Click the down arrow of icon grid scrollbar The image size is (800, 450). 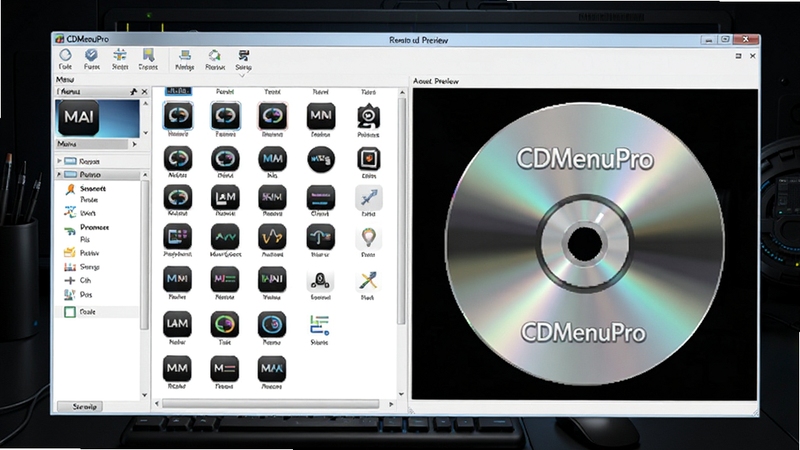click(402, 394)
